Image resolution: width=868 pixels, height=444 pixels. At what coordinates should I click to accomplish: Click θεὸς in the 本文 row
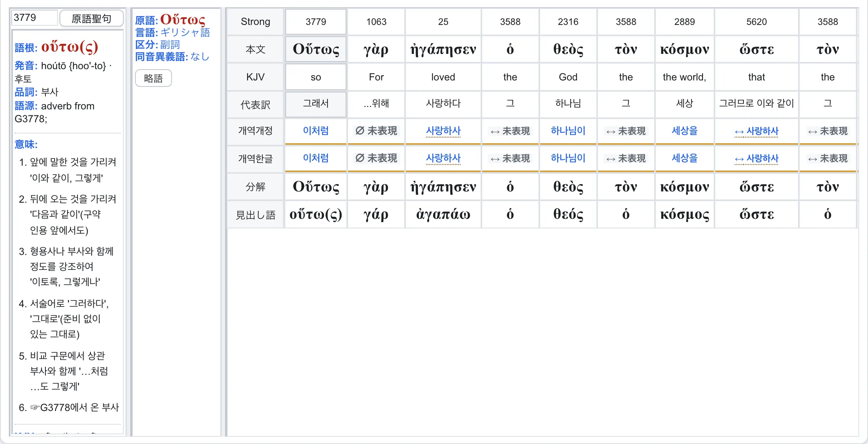coord(568,49)
